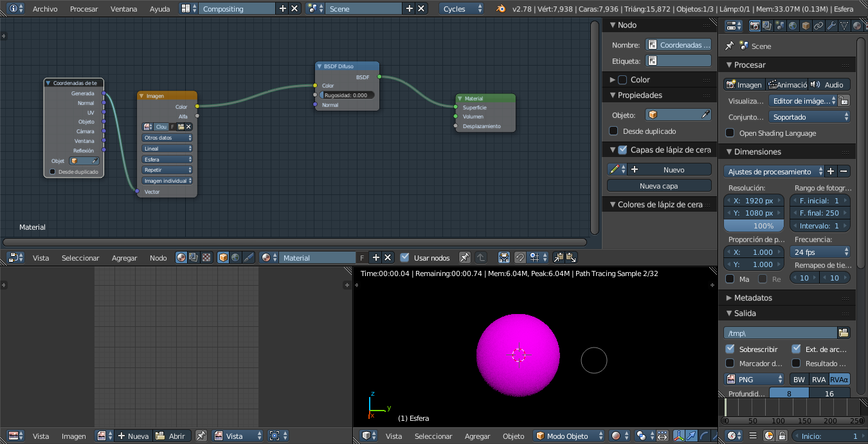868x444 pixels.
Task: Open the Cycles render engine dropdown
Action: tap(462, 9)
